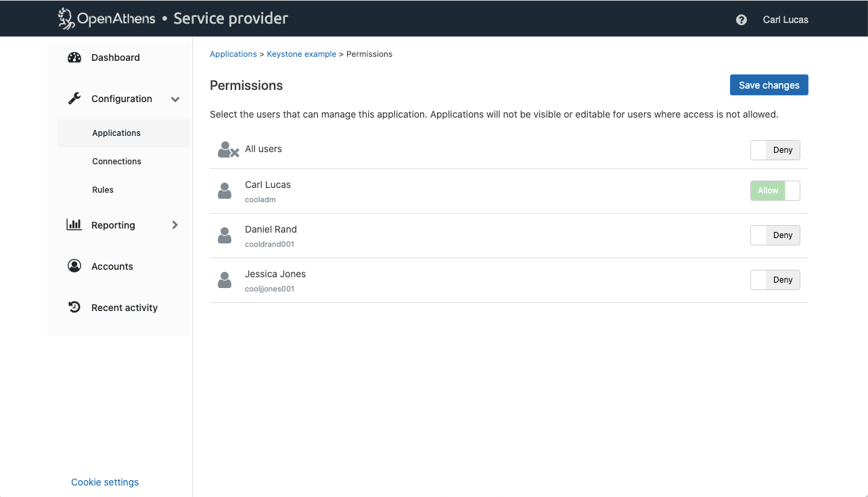This screenshot has width=868, height=497.
Task: Enable Jessica Jones permission toggle
Action: pos(775,280)
